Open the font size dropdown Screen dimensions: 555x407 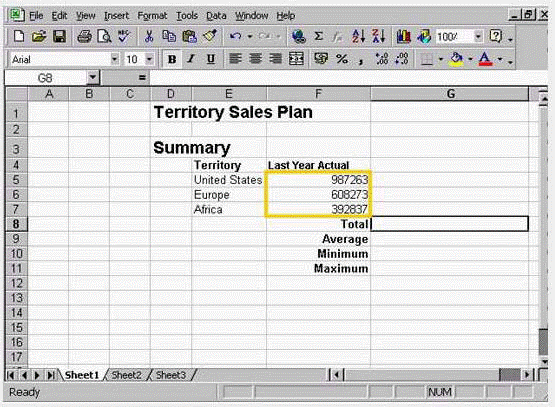pyautogui.click(x=149, y=59)
